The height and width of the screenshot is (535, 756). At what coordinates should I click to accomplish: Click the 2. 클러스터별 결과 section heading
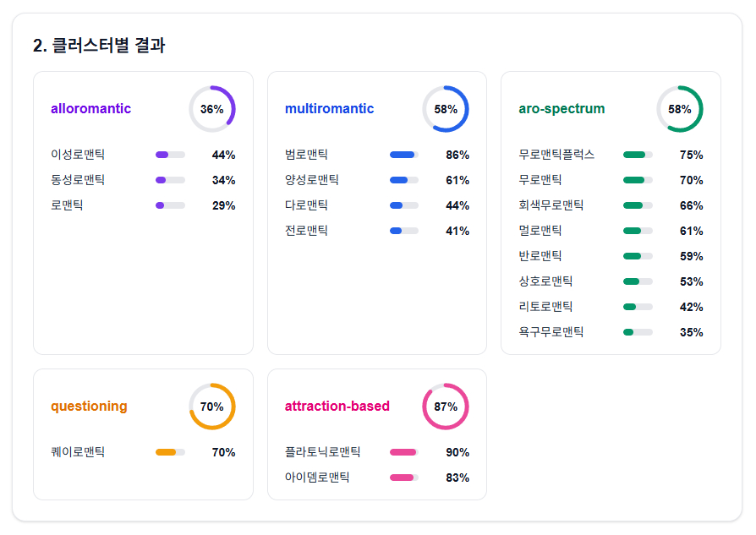99,46
